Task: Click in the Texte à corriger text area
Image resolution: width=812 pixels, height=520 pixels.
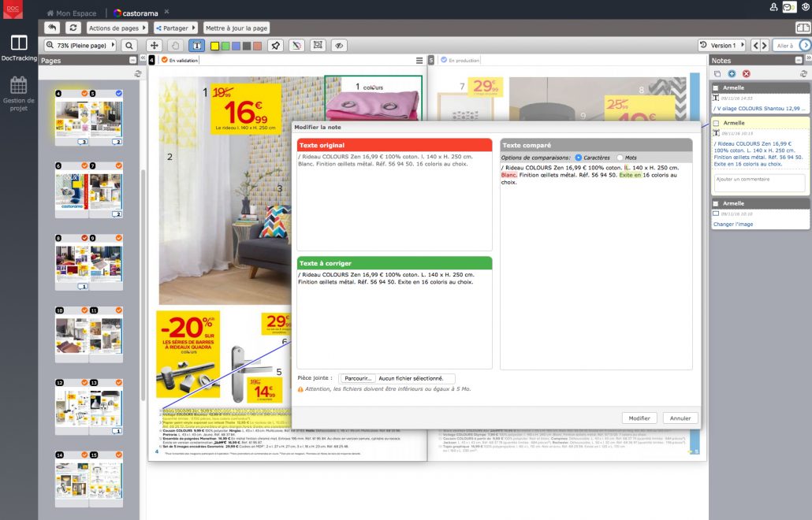Action: (394, 318)
